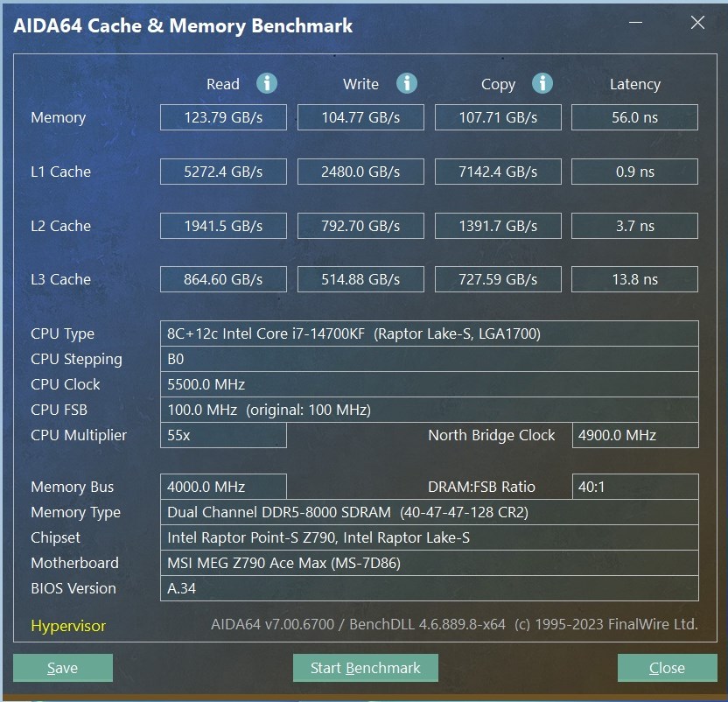The height and width of the screenshot is (702, 728).
Task: Click the L2 Cache row label
Action: click(61, 226)
